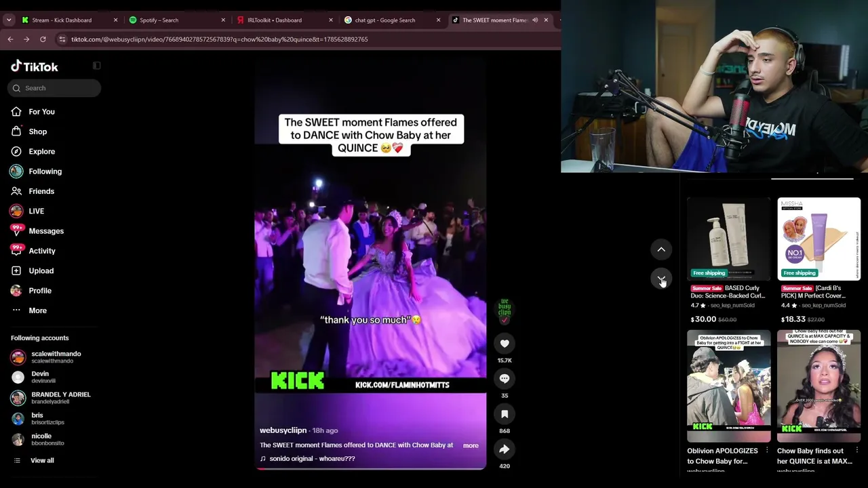Screen dimensions: 868x488
Task: Click the browser address bar URL
Action: 220,39
